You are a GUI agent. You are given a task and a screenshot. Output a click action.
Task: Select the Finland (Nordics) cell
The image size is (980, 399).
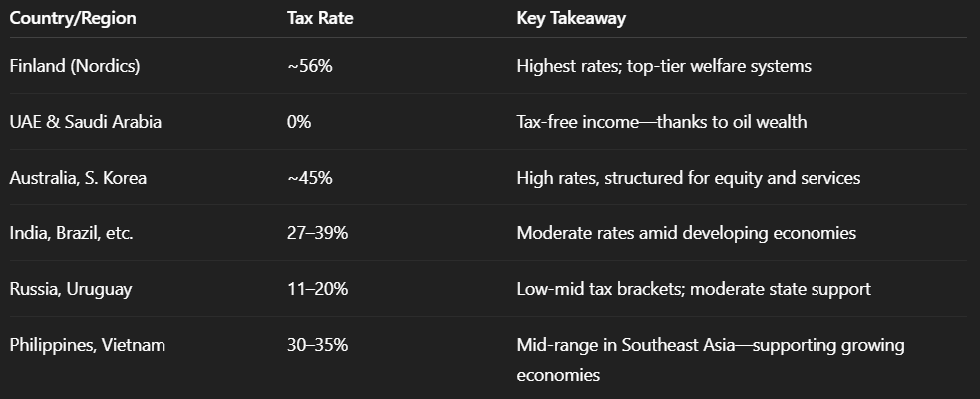(75, 66)
